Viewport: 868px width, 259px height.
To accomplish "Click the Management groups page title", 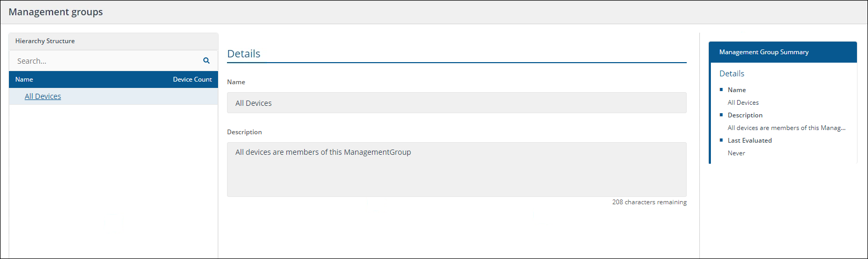I will [x=56, y=12].
